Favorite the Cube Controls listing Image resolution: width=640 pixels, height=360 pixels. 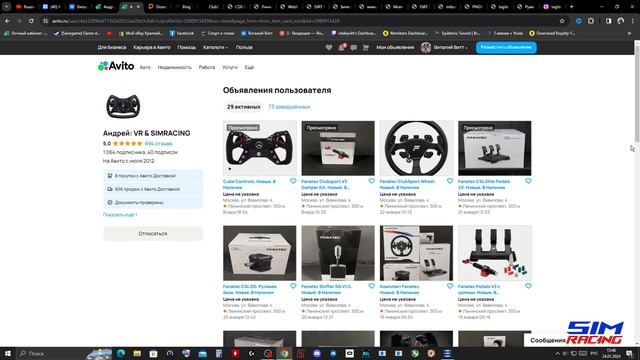pos(293,181)
